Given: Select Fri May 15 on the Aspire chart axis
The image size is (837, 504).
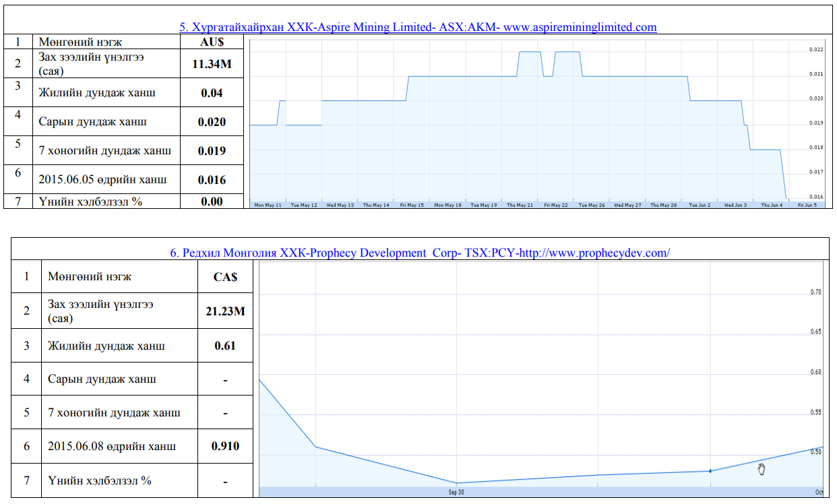Looking at the screenshot, I should point(412,205).
